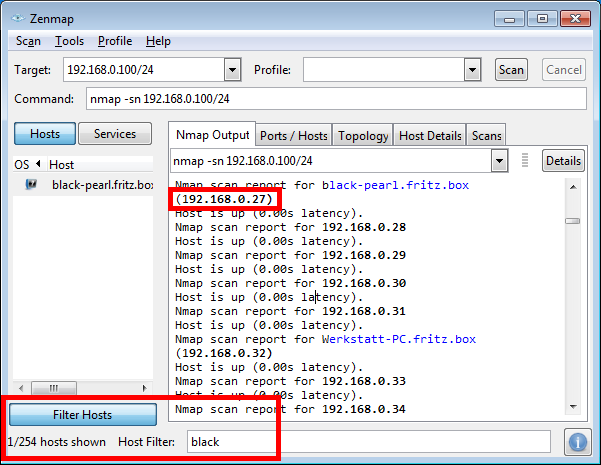Screen dimensions: 601x465
Task: Click the 192.168.0.29 address in output
Action: click(364, 255)
